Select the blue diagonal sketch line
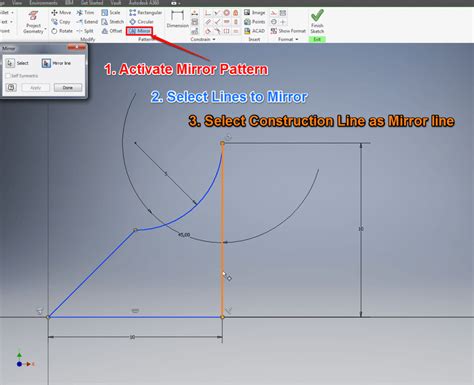 tap(92, 274)
